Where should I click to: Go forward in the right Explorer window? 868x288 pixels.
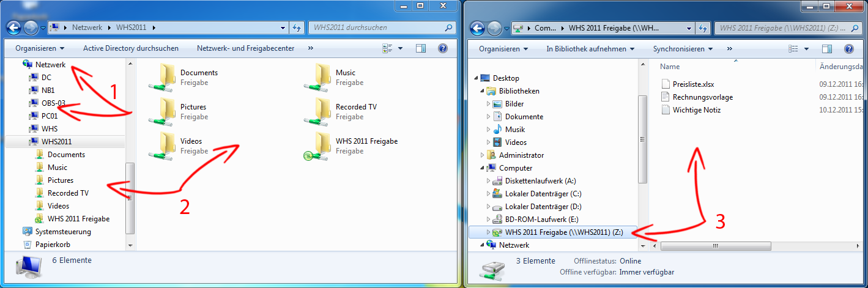coord(494,28)
